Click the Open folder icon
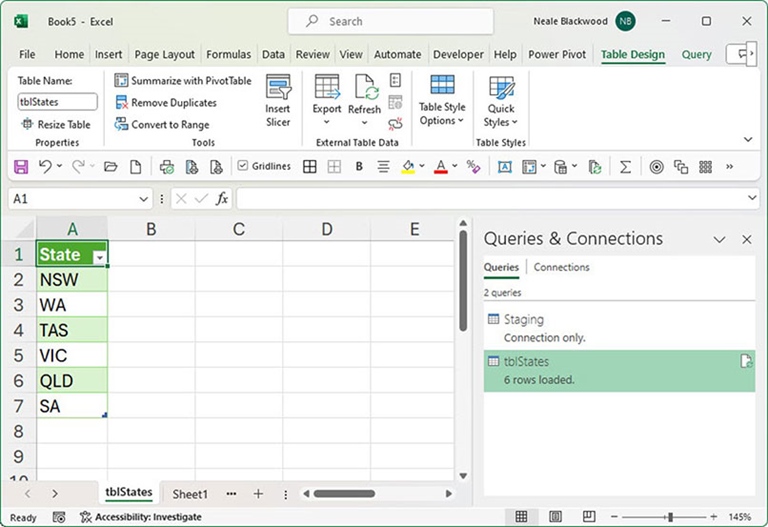Viewport: 768px width, 527px height. [111, 167]
